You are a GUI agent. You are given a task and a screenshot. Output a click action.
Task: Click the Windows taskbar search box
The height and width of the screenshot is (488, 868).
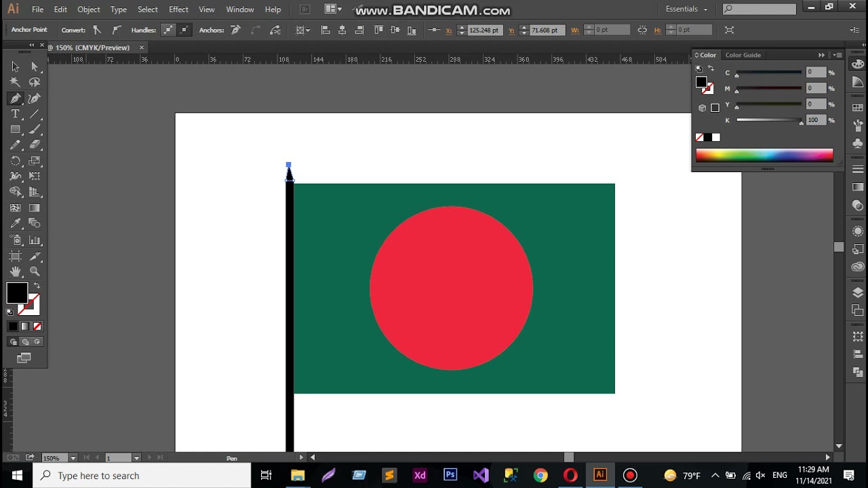click(142, 476)
